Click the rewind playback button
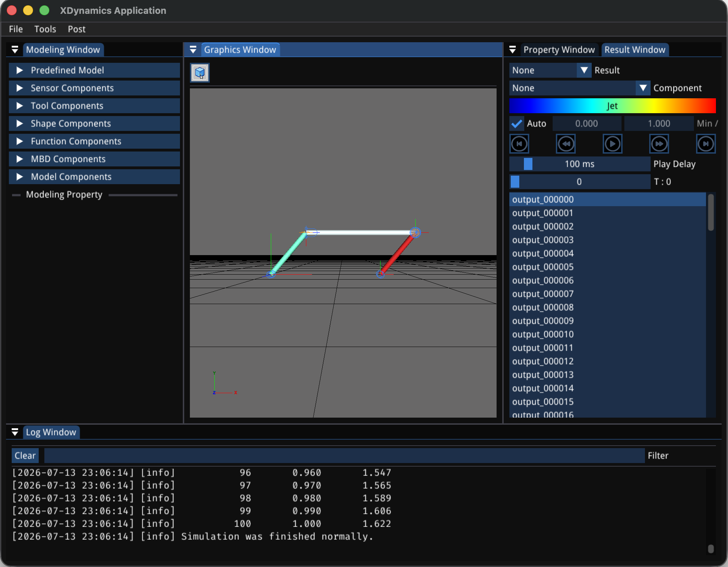The height and width of the screenshot is (567, 728). pos(566,144)
